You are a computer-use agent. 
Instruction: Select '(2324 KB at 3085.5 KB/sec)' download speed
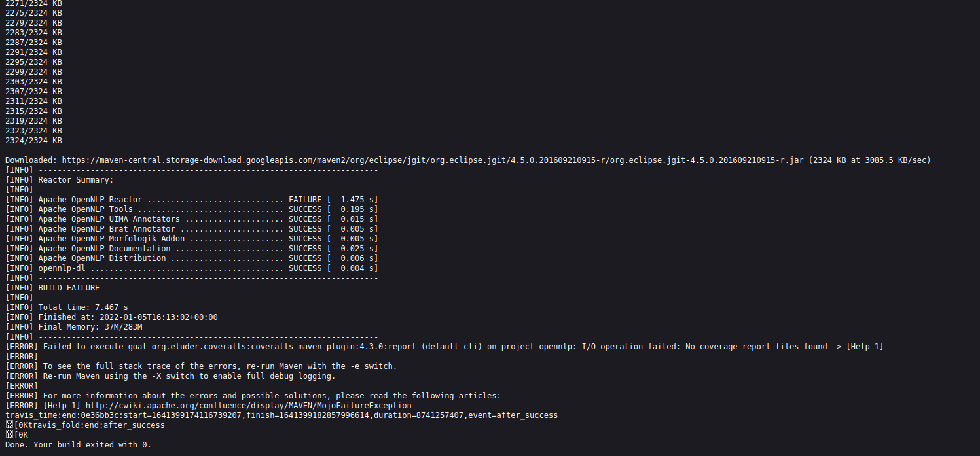coord(869,160)
